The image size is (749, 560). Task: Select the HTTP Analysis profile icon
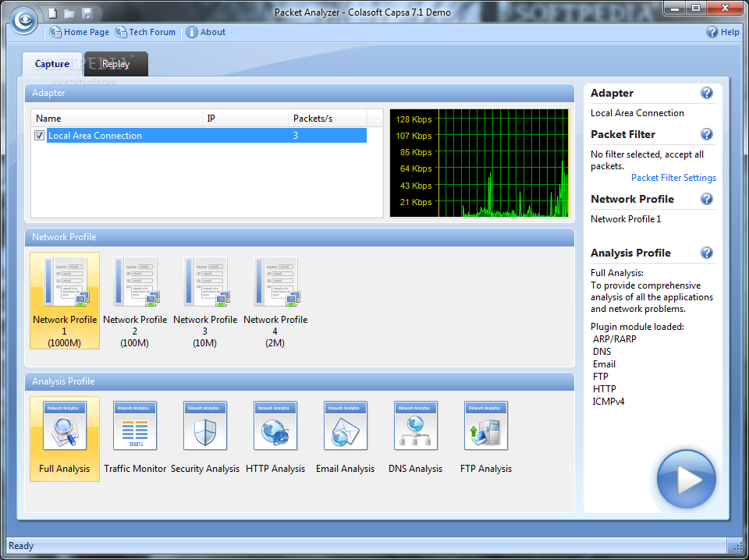click(275, 425)
